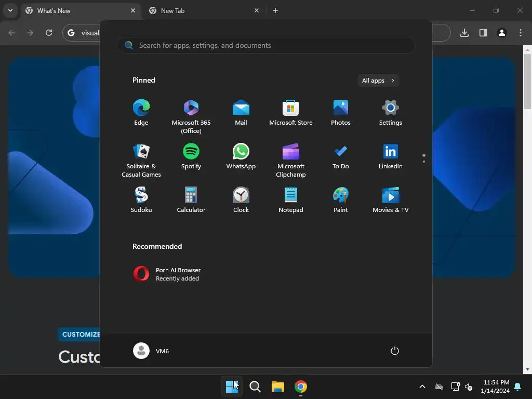Open network status tray icon
The width and height of the screenshot is (532, 399).
coord(455,387)
